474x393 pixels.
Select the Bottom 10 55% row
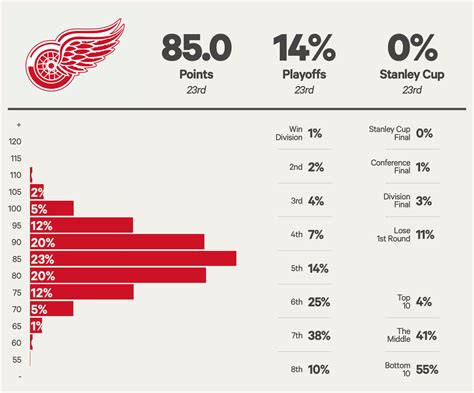pyautogui.click(x=412, y=369)
